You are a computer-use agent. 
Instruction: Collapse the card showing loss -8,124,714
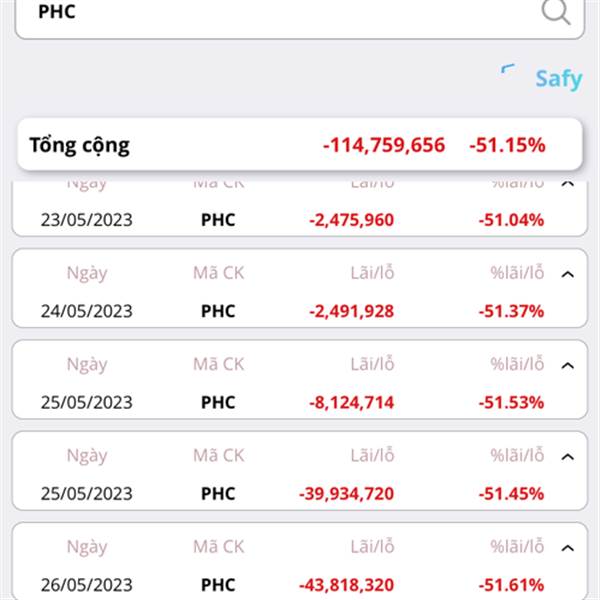tap(567, 365)
